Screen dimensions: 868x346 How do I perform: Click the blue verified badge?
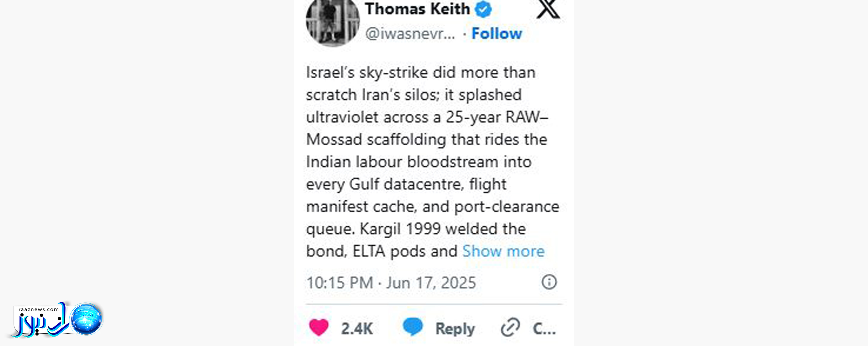pos(483,9)
